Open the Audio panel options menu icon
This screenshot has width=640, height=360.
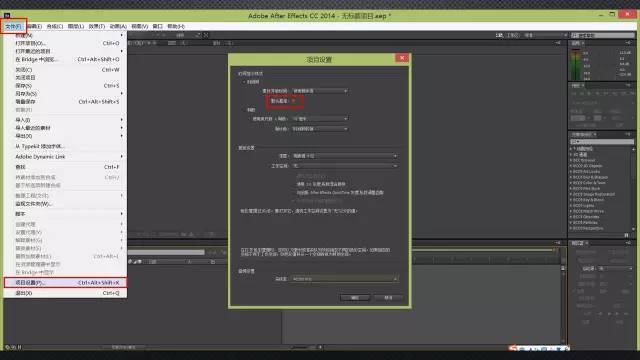pos(628,43)
